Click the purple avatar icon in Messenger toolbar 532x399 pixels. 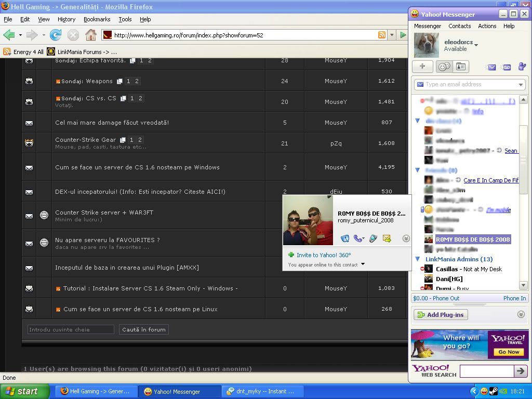[522, 66]
